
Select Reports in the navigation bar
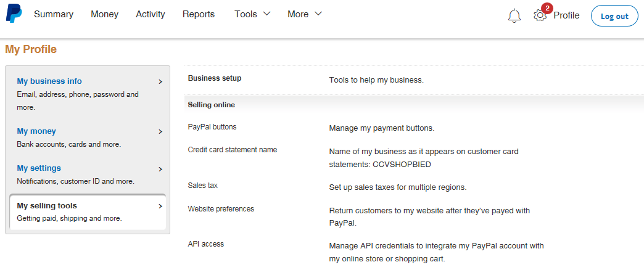199,14
